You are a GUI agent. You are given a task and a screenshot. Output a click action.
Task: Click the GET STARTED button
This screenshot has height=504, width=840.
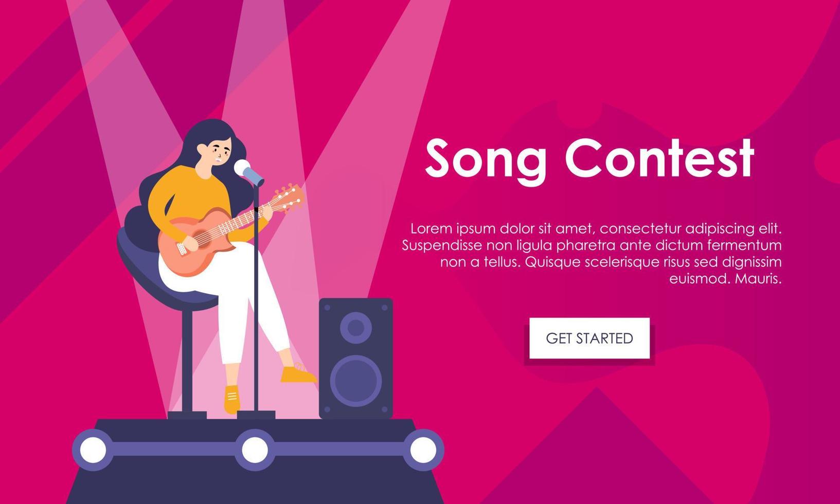pos(589,338)
